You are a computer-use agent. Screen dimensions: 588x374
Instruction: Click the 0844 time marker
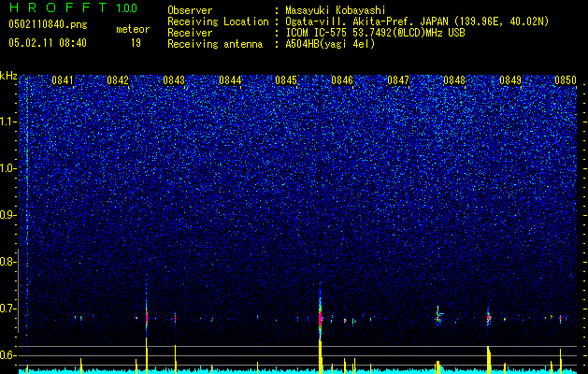[230, 80]
